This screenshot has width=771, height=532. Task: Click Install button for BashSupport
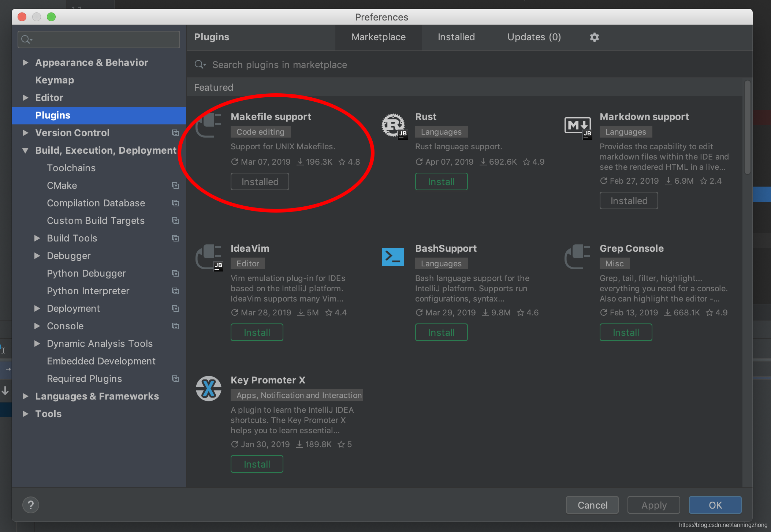coord(441,333)
